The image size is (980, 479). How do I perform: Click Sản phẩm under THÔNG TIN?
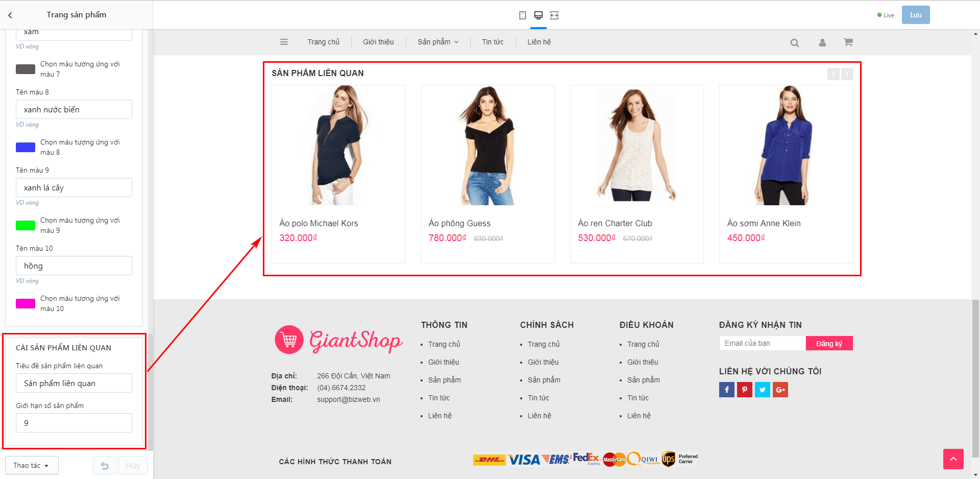pos(445,380)
